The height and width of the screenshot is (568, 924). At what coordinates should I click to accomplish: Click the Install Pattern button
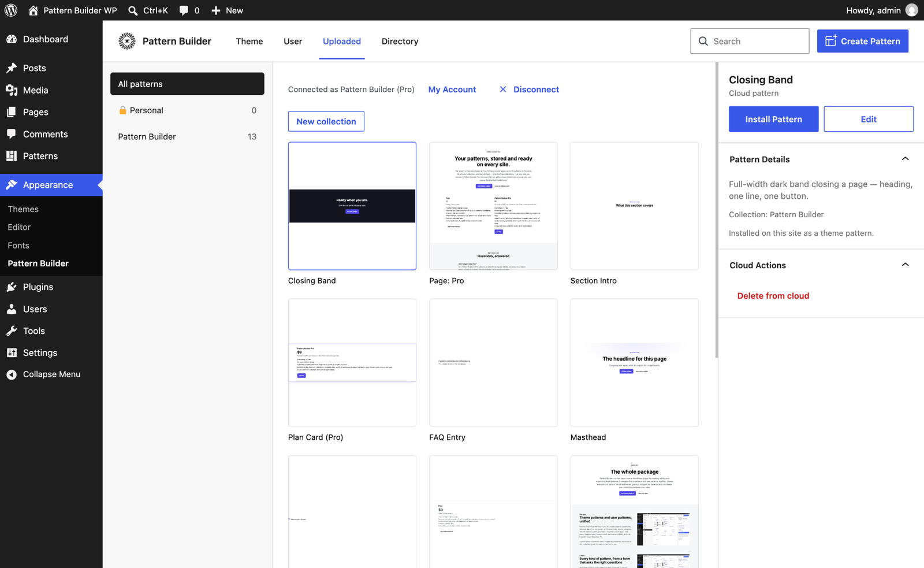(773, 119)
